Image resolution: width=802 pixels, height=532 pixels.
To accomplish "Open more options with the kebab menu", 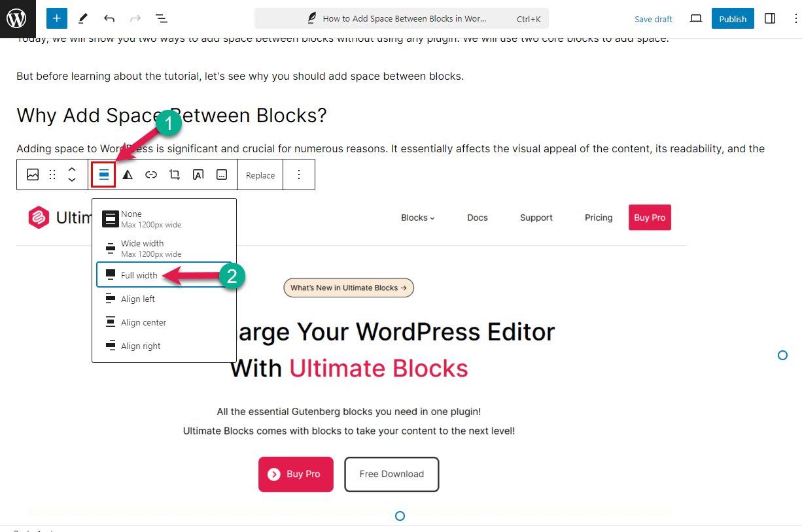I will 299,175.
